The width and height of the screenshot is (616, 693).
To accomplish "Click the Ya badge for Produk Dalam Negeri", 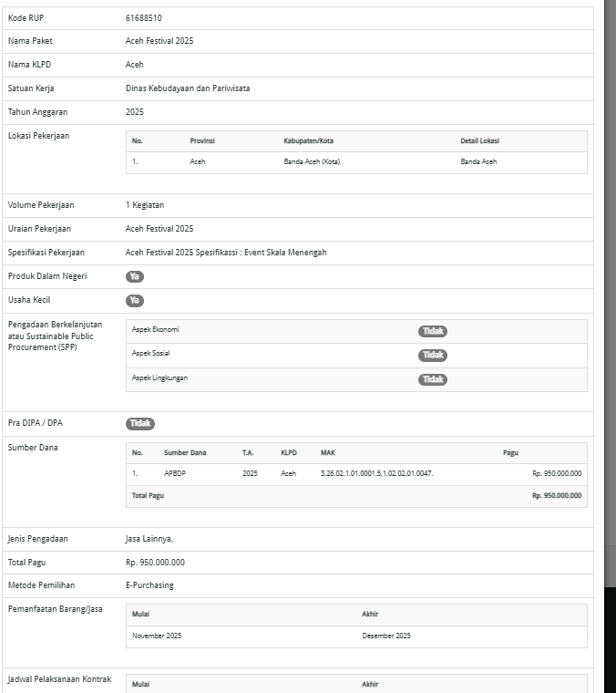I will (x=135, y=276).
